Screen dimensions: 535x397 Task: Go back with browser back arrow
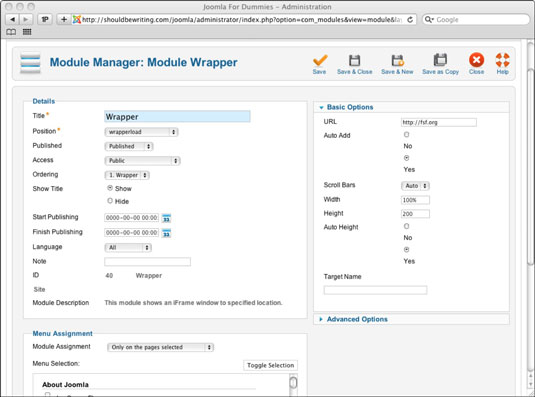13,19
